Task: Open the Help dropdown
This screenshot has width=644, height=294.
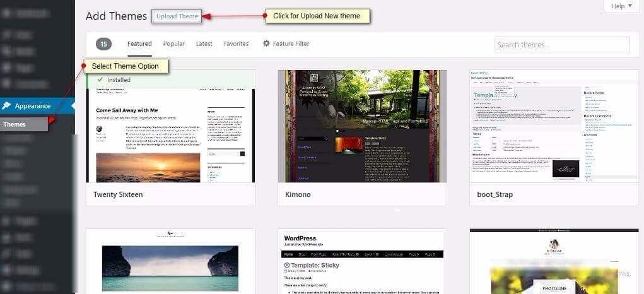Action: 621,6
